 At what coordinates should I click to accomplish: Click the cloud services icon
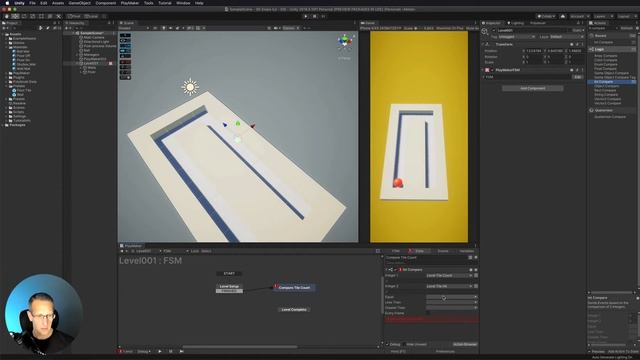coord(563,16)
